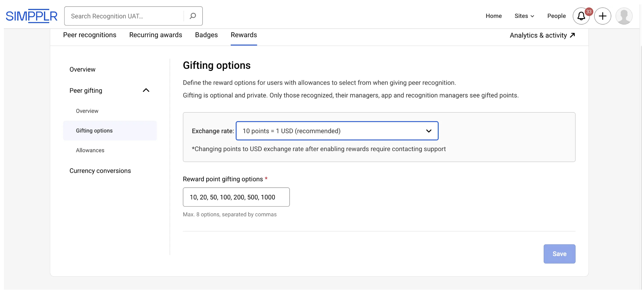Open the Exchange rate dropdown
644x292 pixels.
coord(337,131)
